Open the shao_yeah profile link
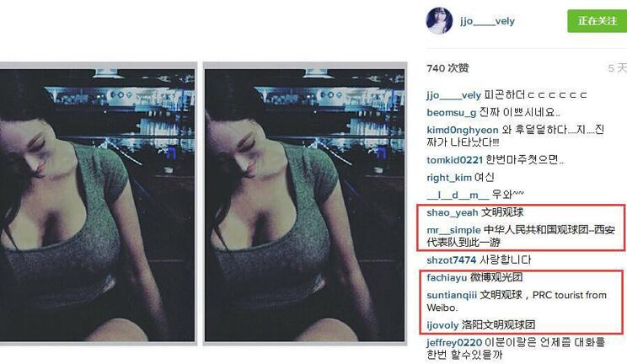 click(x=453, y=212)
